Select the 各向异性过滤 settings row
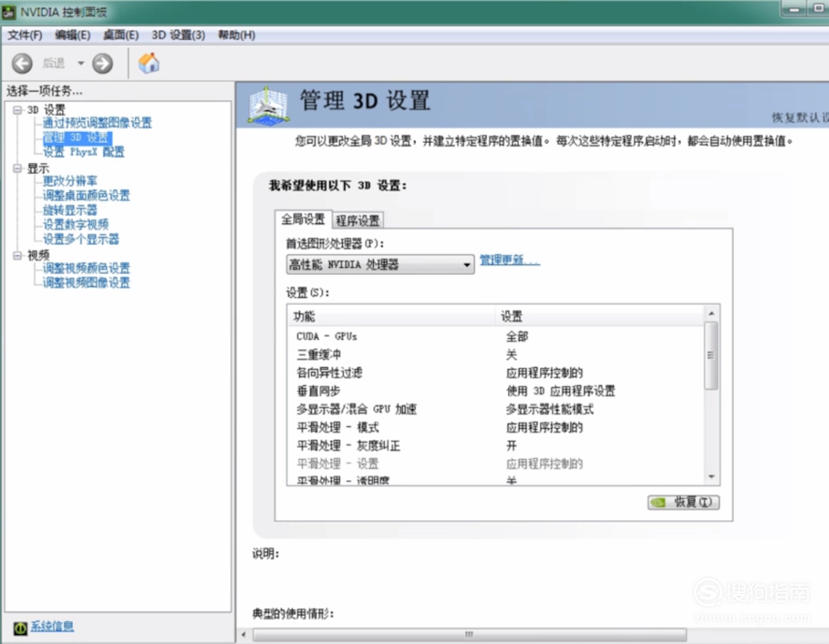 pos(496,373)
